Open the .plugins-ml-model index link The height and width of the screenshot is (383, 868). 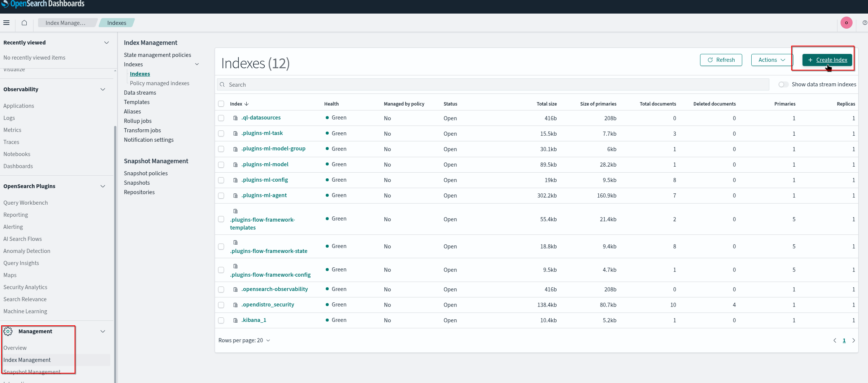[x=265, y=164]
